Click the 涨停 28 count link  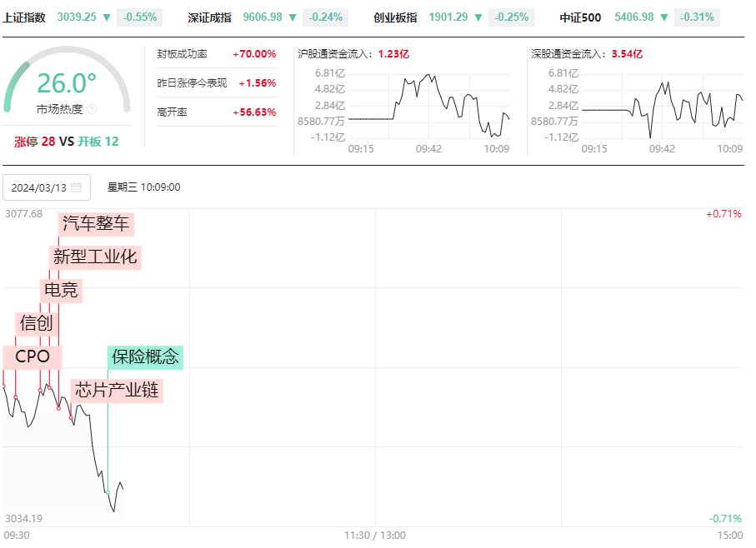coord(35,142)
